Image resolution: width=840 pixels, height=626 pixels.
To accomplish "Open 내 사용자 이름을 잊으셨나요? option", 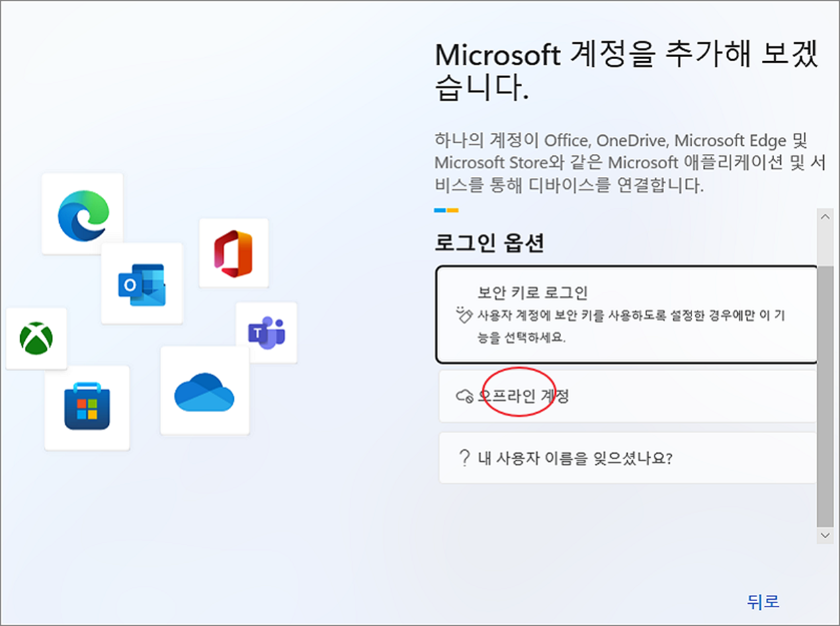I will point(627,458).
